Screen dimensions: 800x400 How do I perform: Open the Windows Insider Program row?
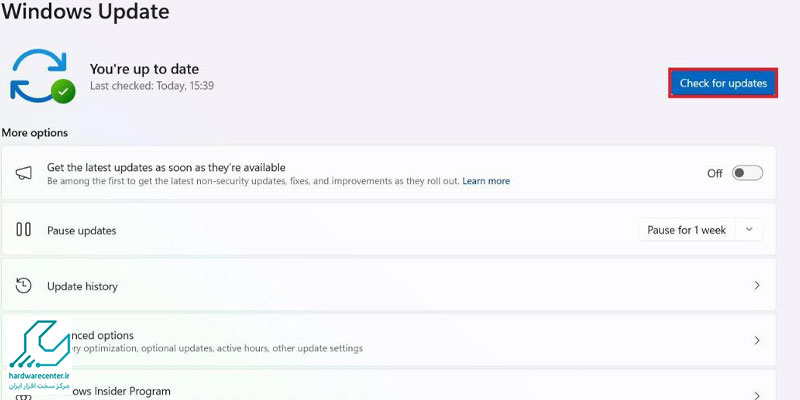click(388, 385)
